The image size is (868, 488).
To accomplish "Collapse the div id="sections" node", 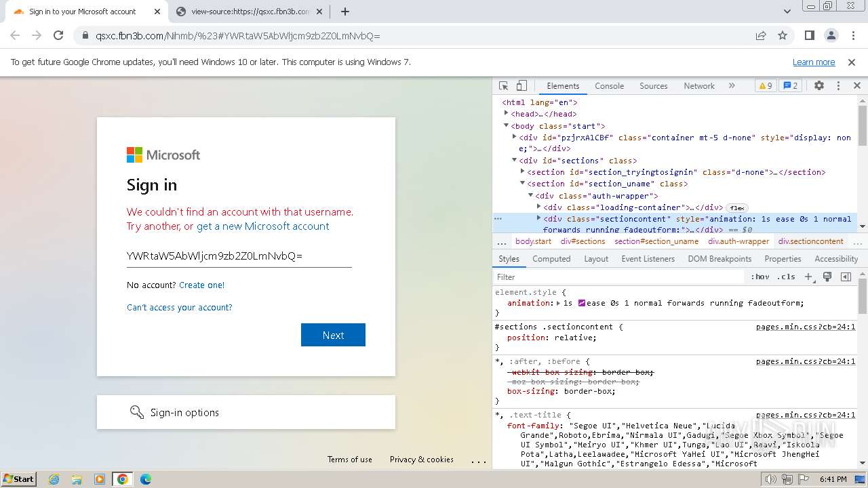I will tap(514, 160).
